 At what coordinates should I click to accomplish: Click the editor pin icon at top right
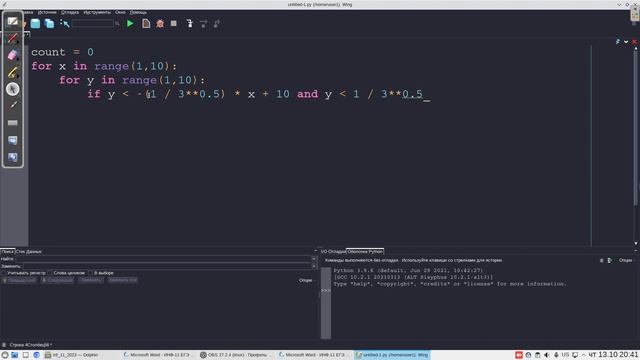618,42
